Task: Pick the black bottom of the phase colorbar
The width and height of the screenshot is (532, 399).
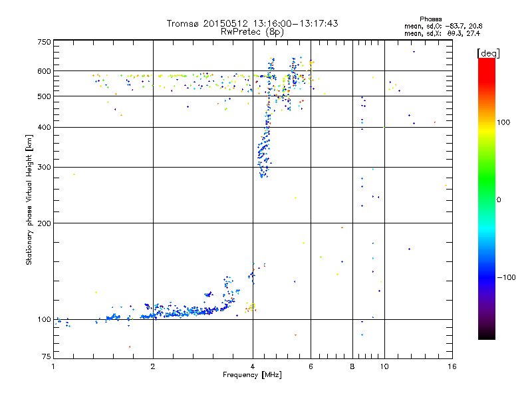Action: 487,334
